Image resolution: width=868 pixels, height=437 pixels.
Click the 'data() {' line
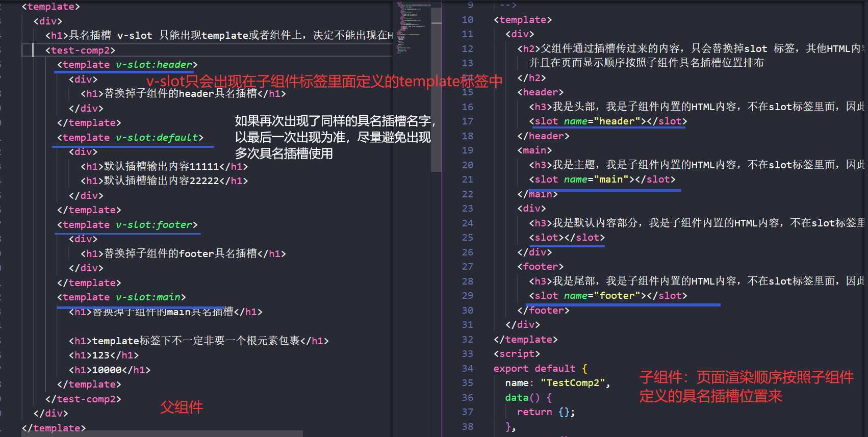[x=528, y=398]
